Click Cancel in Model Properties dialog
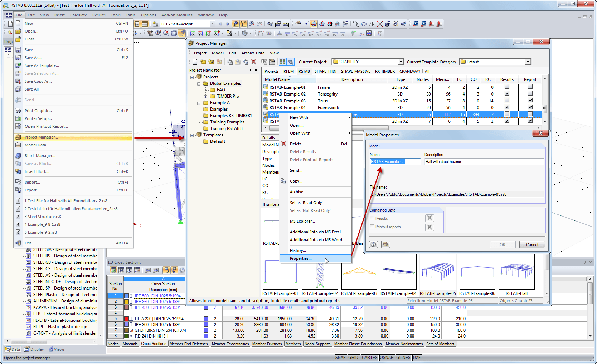Viewport: 597px width, 364px height. tap(532, 245)
